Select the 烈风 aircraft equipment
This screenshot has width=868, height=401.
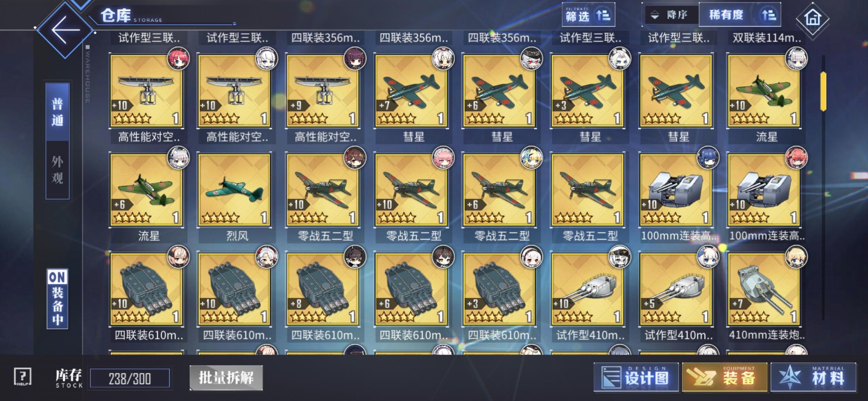click(234, 190)
